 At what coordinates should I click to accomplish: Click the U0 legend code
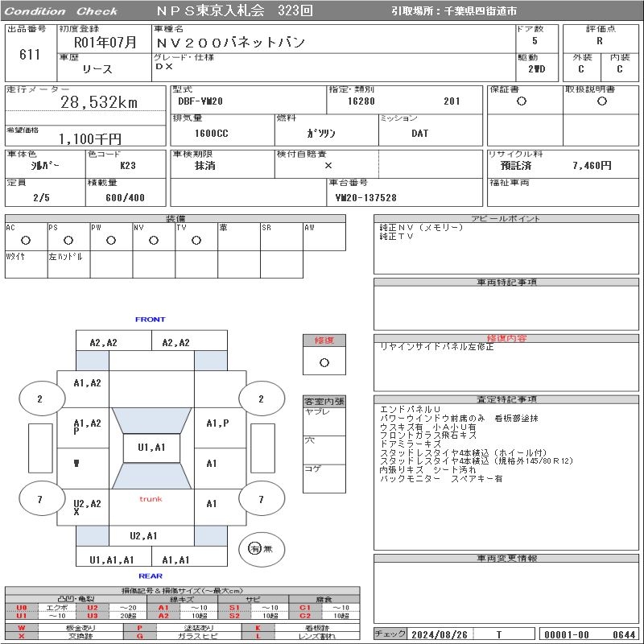pos(22,608)
